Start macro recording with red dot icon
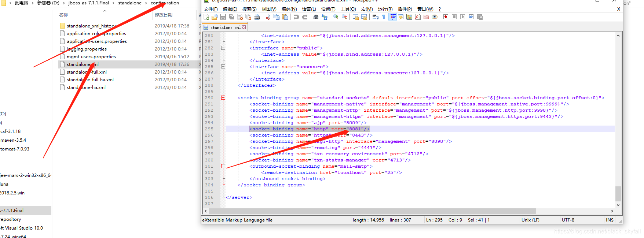 tap(446, 17)
